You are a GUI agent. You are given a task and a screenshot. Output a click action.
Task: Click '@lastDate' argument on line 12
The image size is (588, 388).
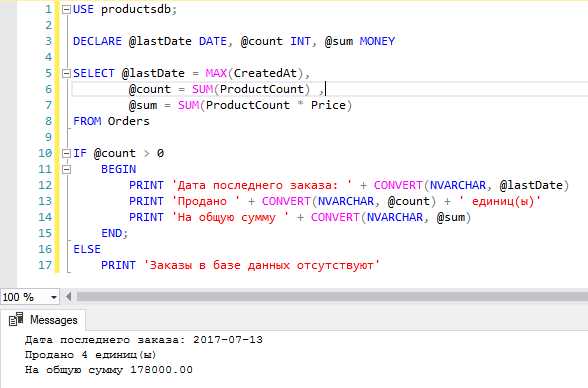tap(531, 185)
